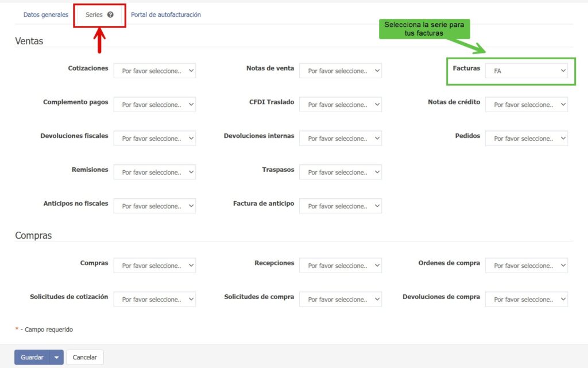This screenshot has width=588, height=368.
Task: Open the Facturas series dropdown
Action: (526, 71)
